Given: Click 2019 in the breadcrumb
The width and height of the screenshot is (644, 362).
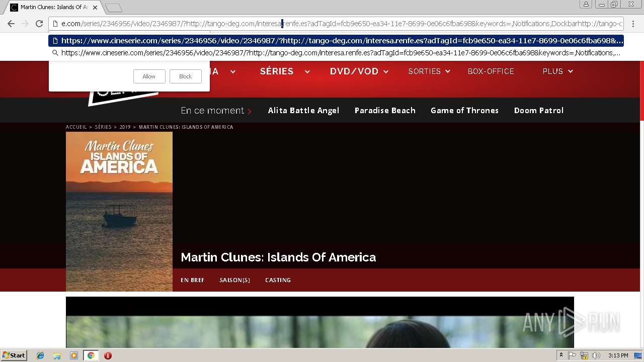Looking at the screenshot, I should tap(125, 127).
